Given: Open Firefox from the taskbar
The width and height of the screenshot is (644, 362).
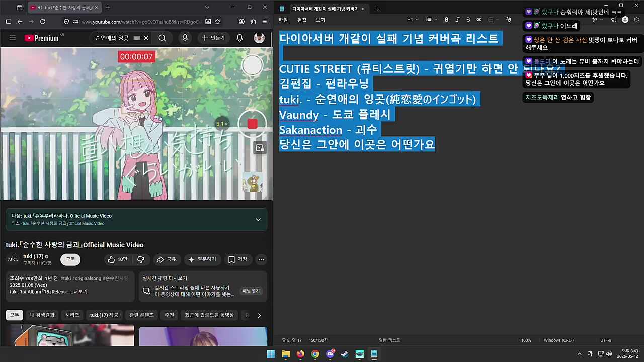Looking at the screenshot, I should click(x=300, y=354).
